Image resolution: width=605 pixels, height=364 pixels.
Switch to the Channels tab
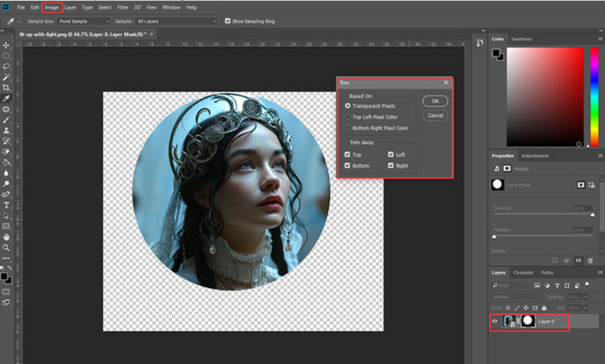pos(523,272)
